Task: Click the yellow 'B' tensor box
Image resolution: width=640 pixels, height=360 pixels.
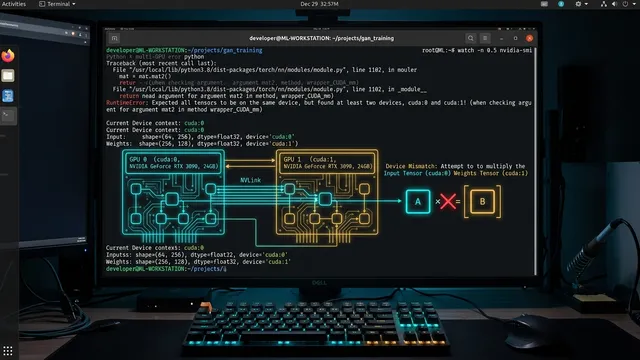Action: tap(482, 201)
